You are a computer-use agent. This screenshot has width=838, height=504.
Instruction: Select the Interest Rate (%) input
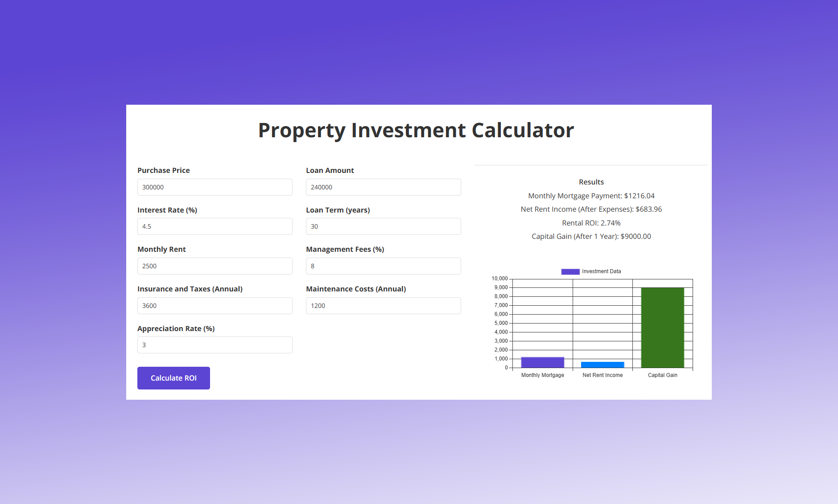click(x=215, y=226)
